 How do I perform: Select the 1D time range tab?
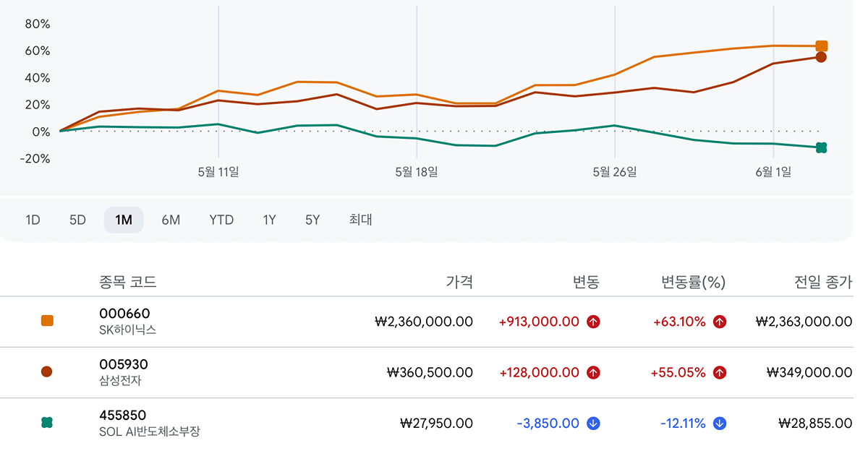(x=33, y=220)
